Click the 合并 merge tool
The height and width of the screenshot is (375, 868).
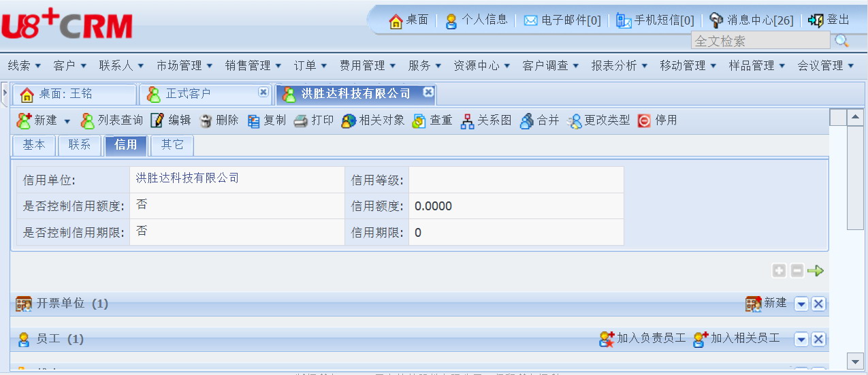click(x=539, y=120)
